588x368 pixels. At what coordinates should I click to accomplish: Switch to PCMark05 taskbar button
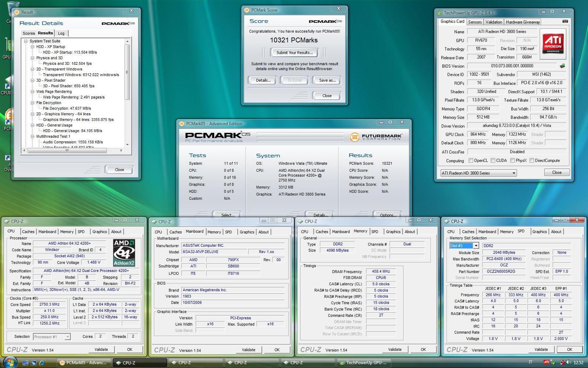pos(83,362)
